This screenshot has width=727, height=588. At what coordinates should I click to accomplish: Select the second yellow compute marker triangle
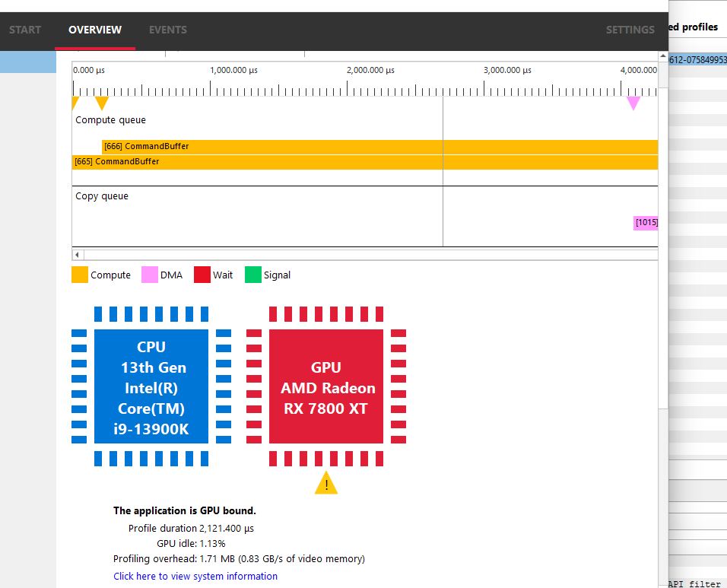(102, 103)
